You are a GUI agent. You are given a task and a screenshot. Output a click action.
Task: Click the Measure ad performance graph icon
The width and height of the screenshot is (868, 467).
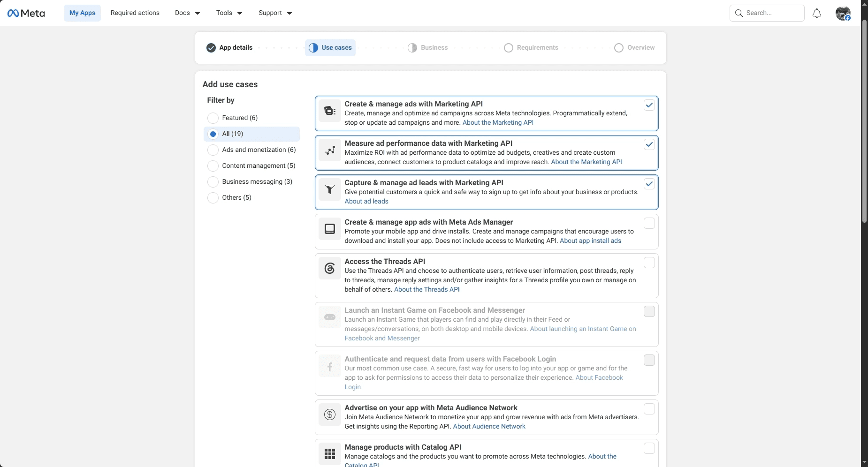(330, 150)
